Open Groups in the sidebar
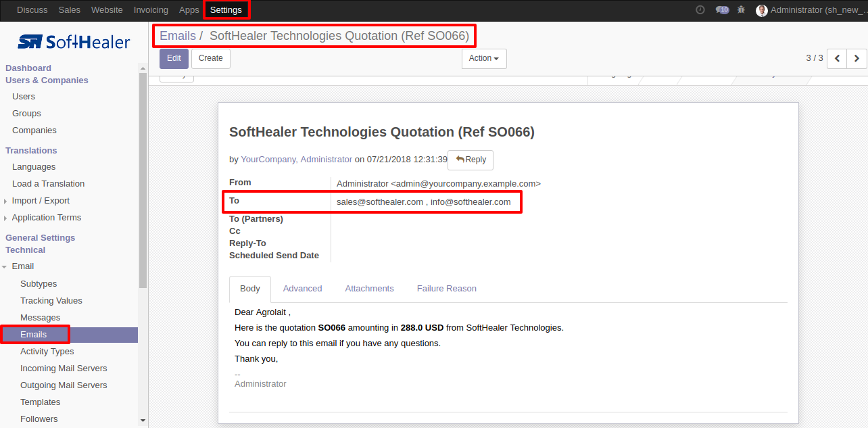Image resolution: width=868 pixels, height=428 pixels. click(26, 114)
